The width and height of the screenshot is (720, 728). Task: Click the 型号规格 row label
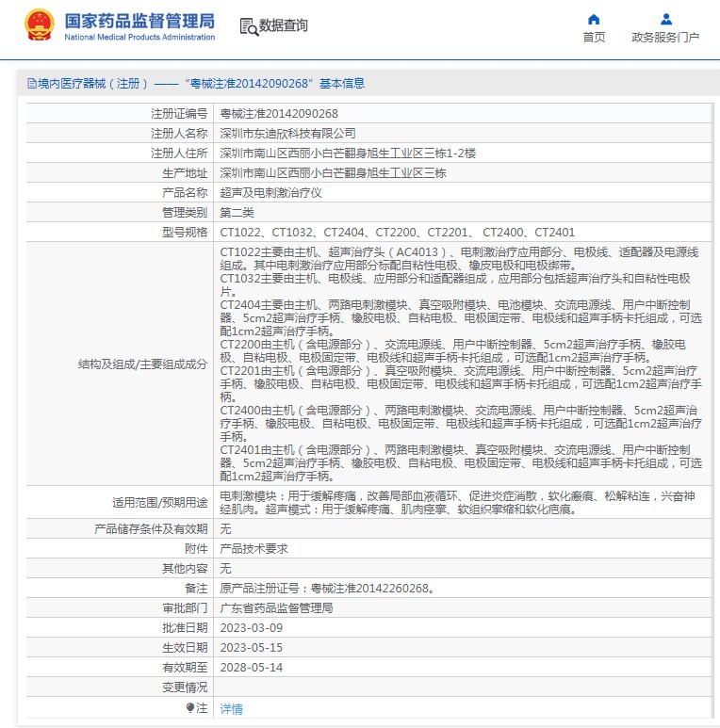(x=185, y=232)
